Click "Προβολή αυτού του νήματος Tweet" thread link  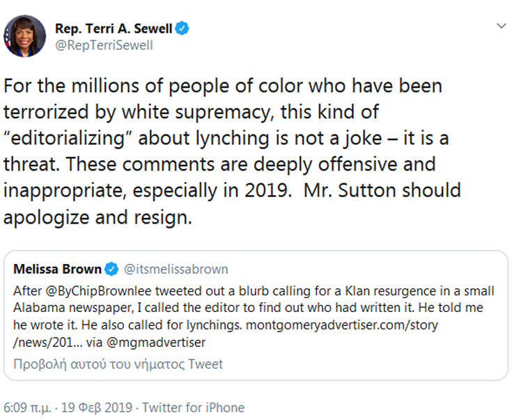tap(118, 364)
